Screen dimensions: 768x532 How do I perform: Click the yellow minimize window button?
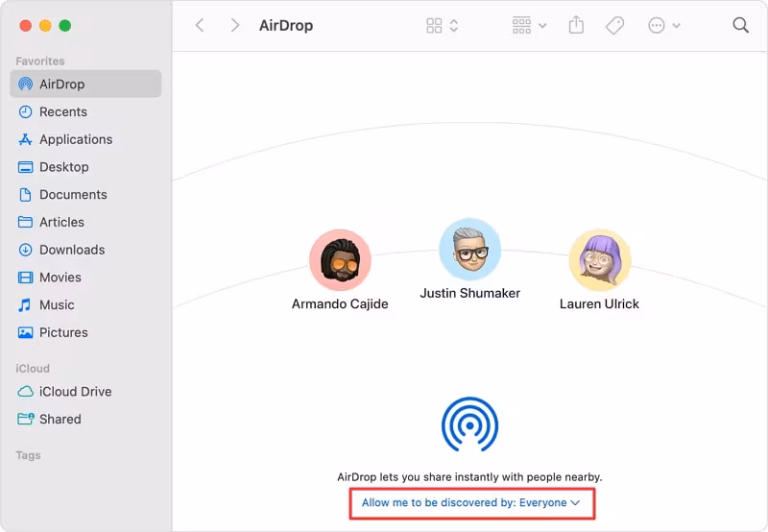coord(45,26)
